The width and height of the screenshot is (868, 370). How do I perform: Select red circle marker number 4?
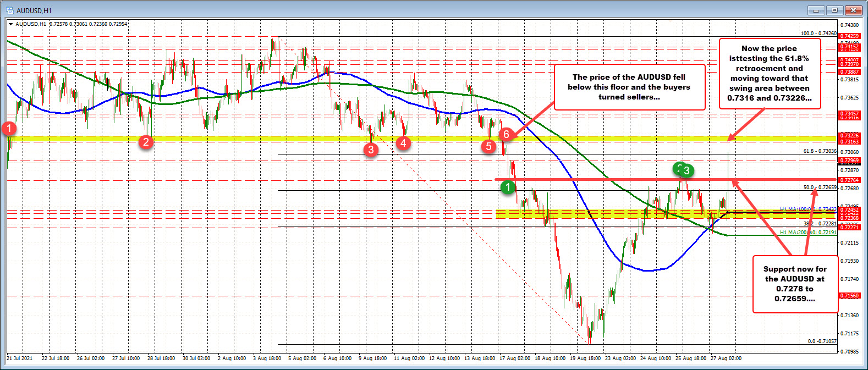403,143
